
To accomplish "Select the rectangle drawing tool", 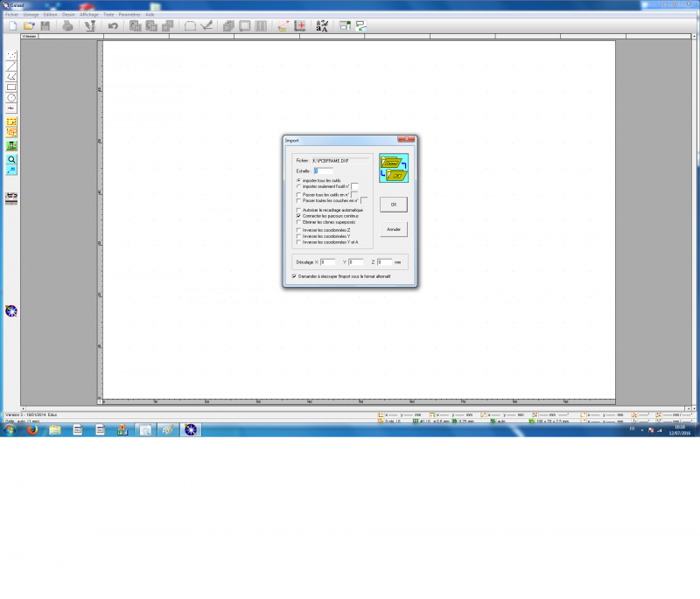I will [11, 87].
